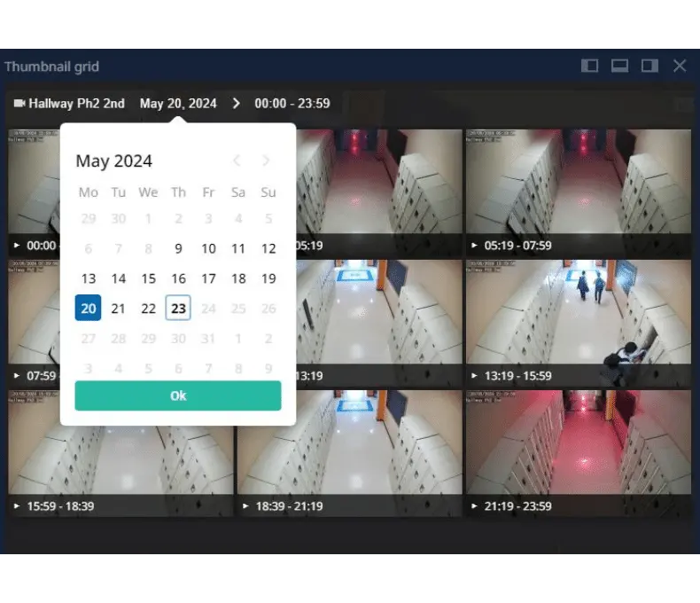The height and width of the screenshot is (603, 700).
Task: Play the segment starting at 07:59
Action: 17,376
